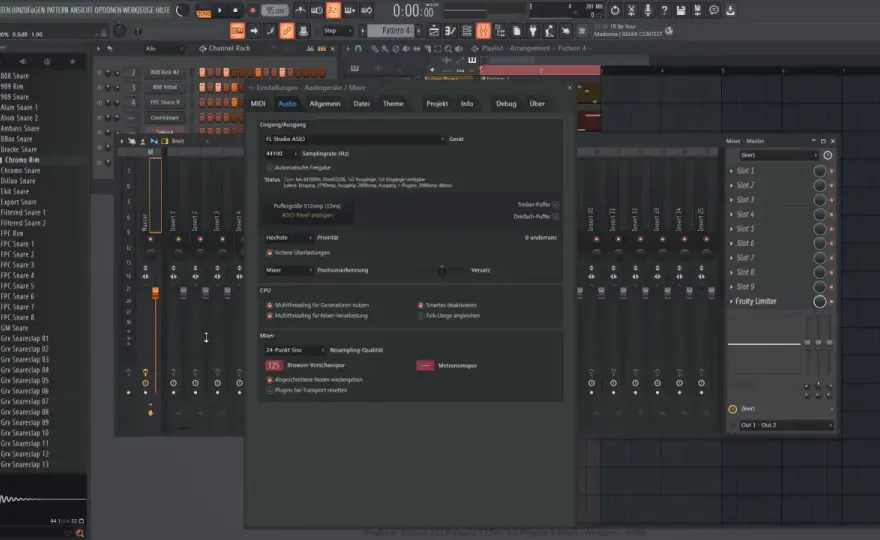Image resolution: width=880 pixels, height=540 pixels.
Task: Click the Stop button in transport
Action: coord(235,10)
